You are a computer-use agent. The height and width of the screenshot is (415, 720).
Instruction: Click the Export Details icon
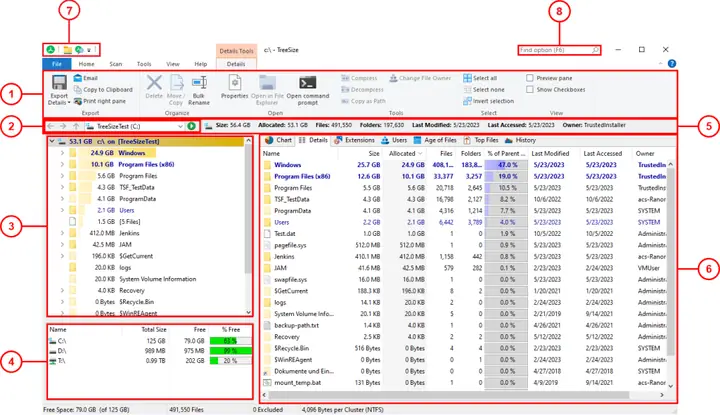pos(59,84)
